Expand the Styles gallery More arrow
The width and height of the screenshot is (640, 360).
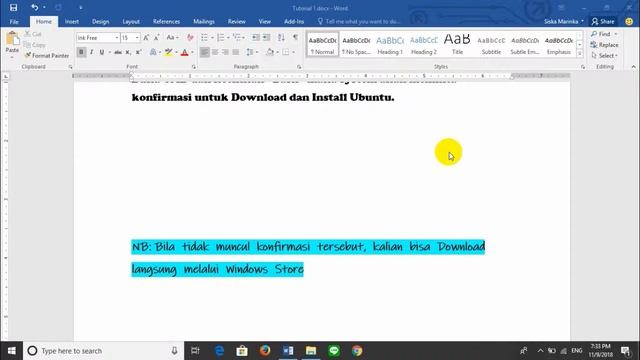[x=580, y=53]
